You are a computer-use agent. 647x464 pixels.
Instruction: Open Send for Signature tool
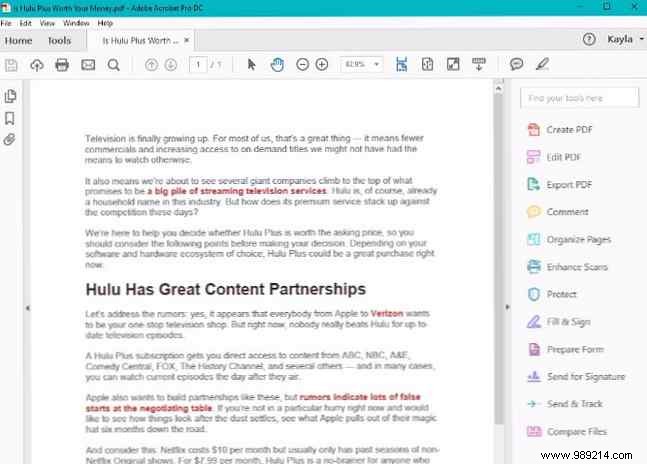pyautogui.click(x=576, y=377)
